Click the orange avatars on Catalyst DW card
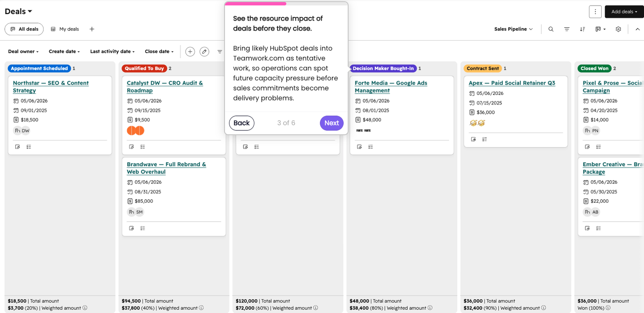This screenshot has width=644, height=313. coord(136,131)
